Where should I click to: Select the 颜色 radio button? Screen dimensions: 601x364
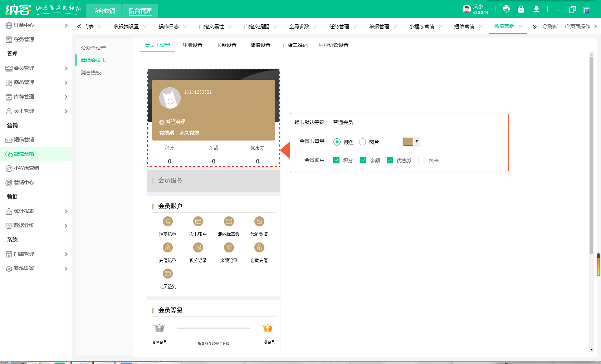coord(337,142)
